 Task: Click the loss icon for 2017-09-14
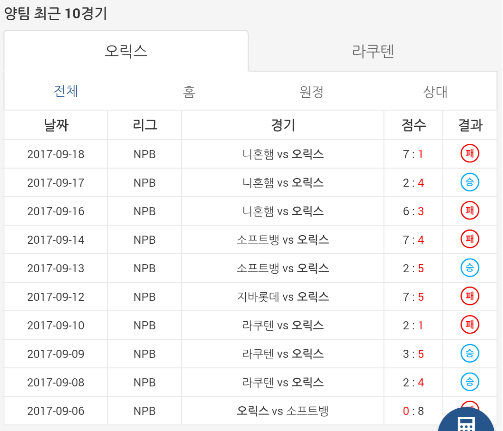pyautogui.click(x=470, y=239)
